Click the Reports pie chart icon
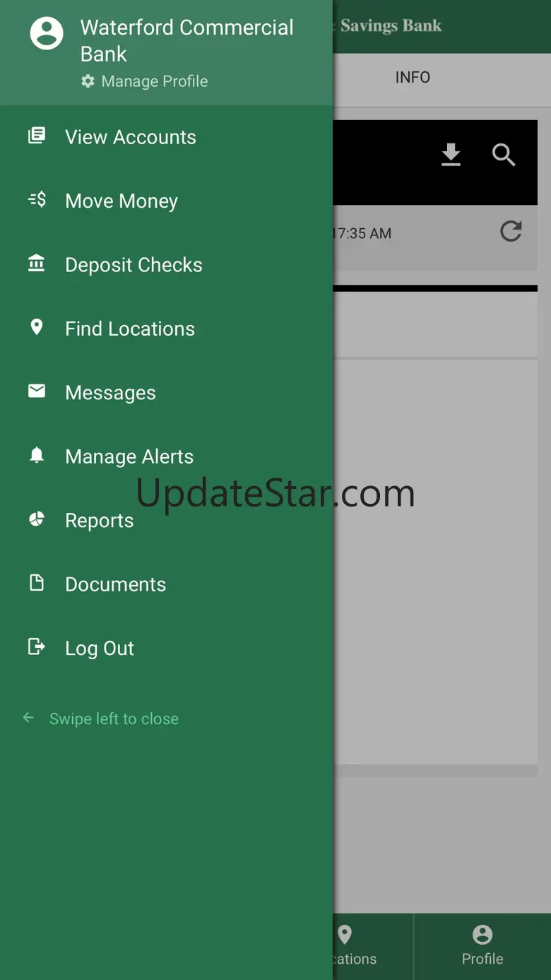 pos(37,519)
